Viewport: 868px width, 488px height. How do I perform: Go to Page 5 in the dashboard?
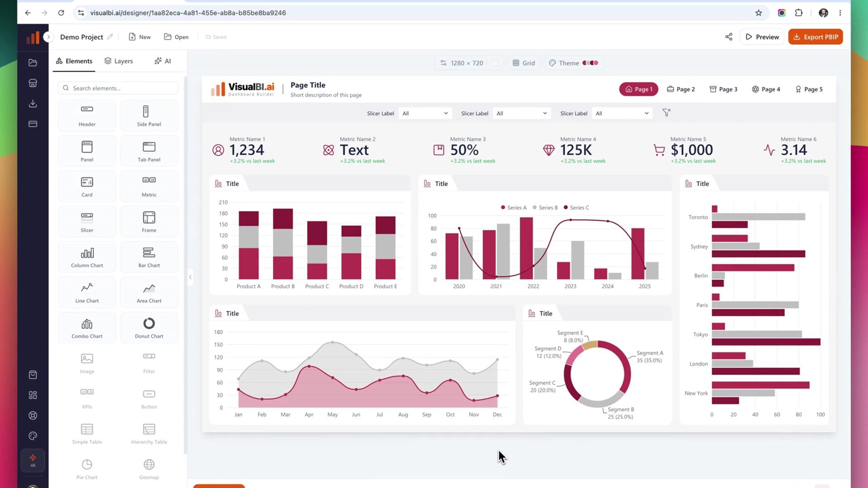point(809,89)
